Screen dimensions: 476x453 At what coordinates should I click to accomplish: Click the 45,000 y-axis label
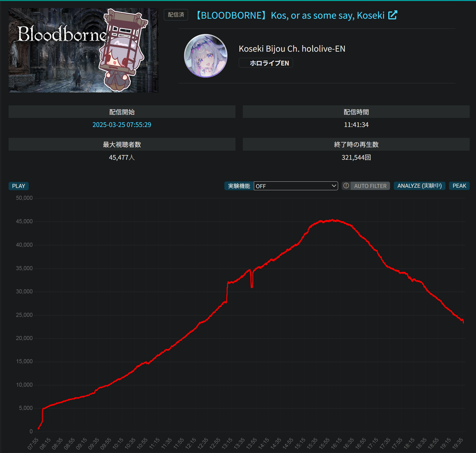click(x=24, y=221)
